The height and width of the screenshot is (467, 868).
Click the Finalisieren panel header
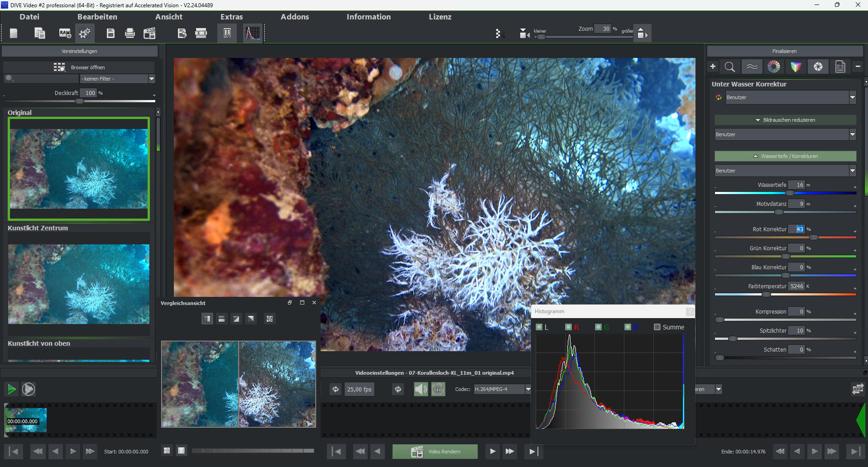click(785, 51)
